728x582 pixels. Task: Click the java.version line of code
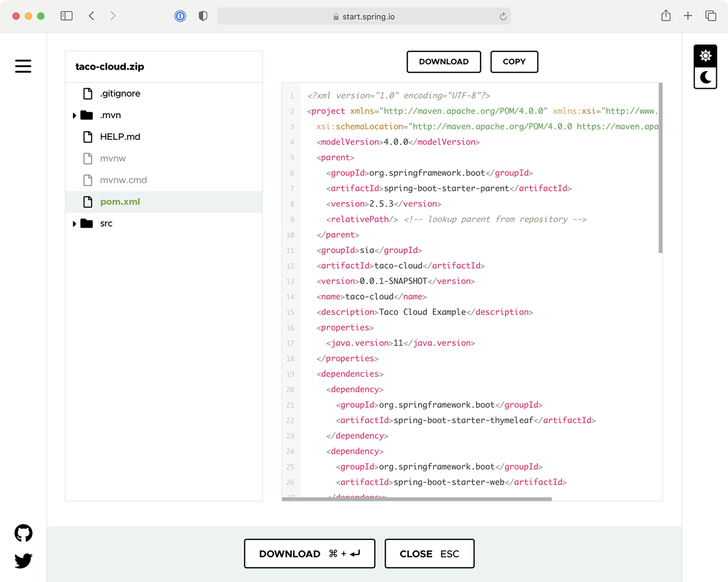tap(400, 343)
